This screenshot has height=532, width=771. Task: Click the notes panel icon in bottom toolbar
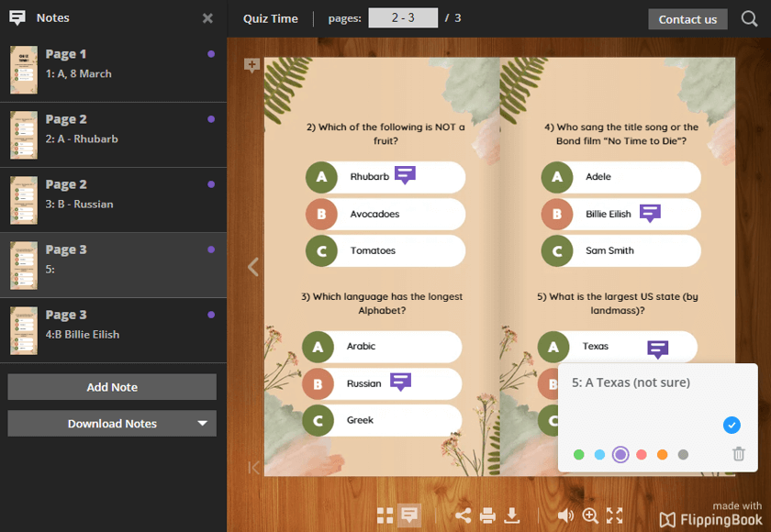pyautogui.click(x=409, y=515)
